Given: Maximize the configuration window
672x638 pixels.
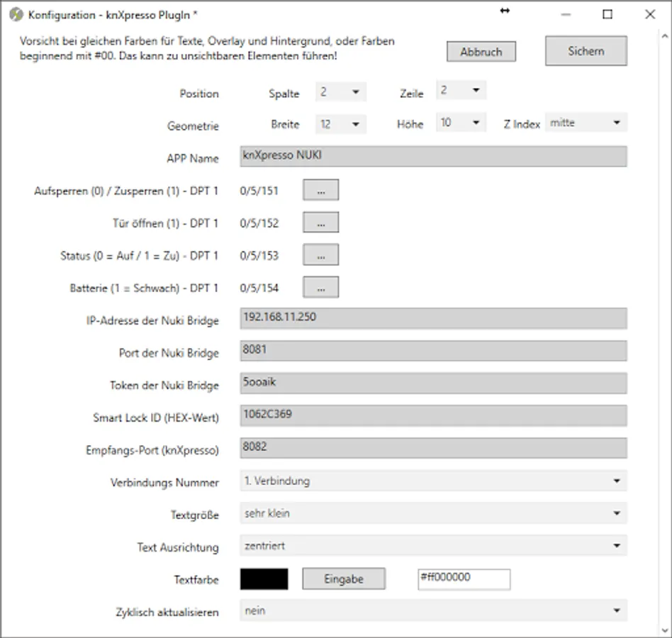Looking at the screenshot, I should pos(607,15).
